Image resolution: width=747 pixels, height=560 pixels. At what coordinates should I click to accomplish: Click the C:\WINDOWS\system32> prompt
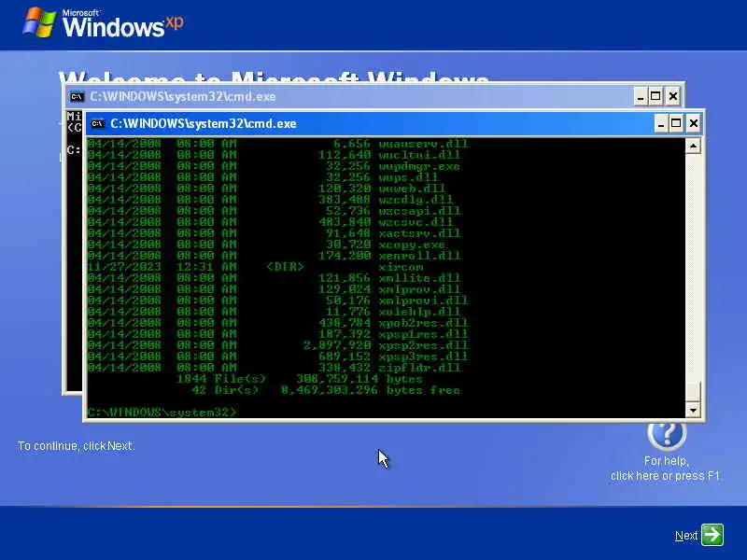(162, 412)
